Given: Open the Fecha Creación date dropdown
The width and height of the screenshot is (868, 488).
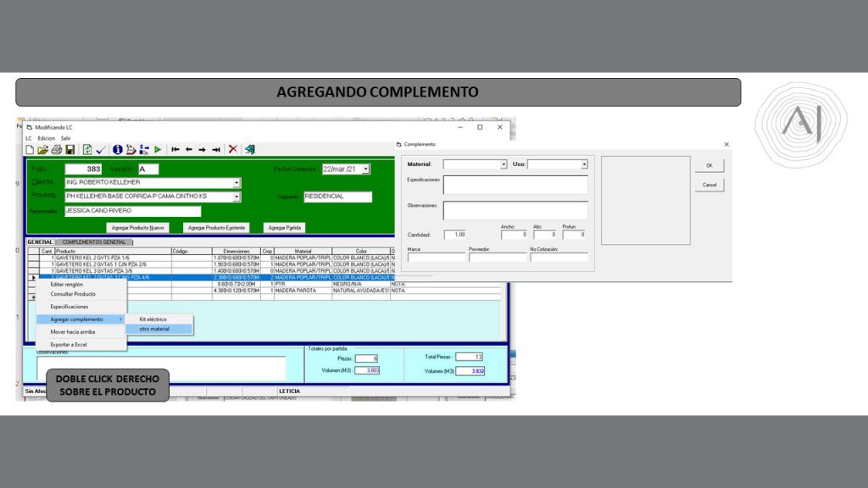Looking at the screenshot, I should [365, 169].
